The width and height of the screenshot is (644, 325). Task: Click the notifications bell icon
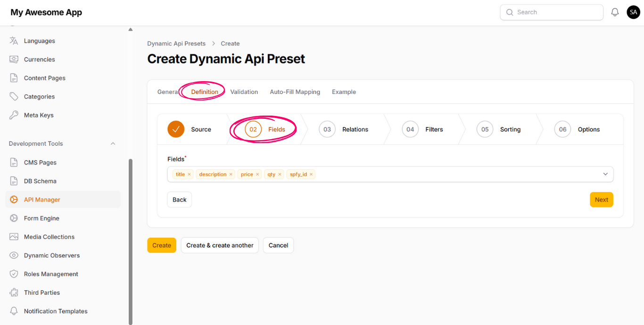pyautogui.click(x=615, y=12)
